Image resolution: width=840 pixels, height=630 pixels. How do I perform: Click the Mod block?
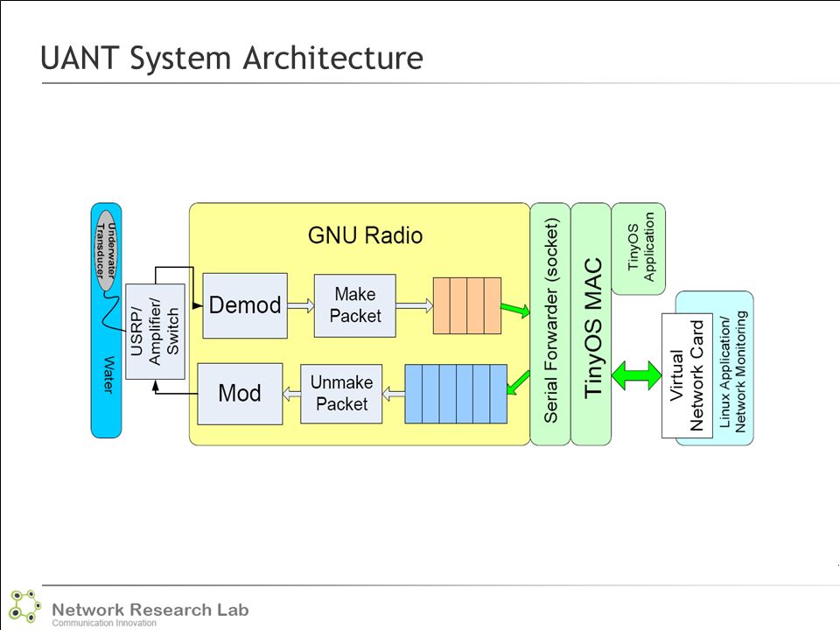[240, 394]
